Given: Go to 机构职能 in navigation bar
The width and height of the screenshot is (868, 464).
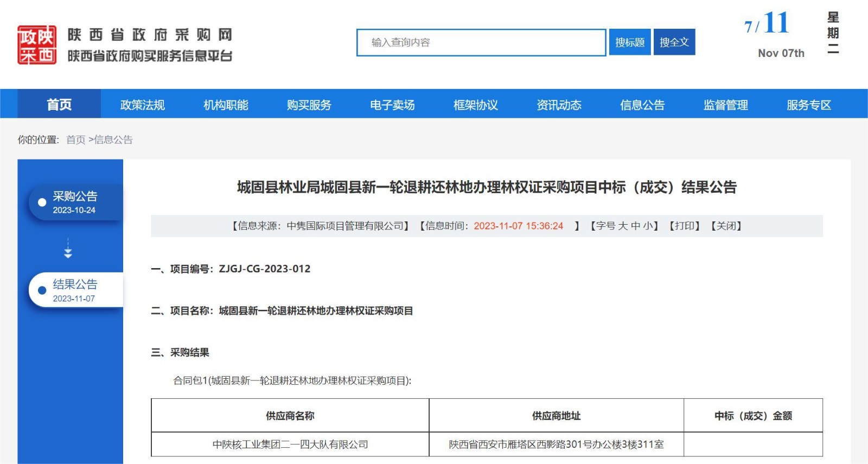Looking at the screenshot, I should (226, 105).
